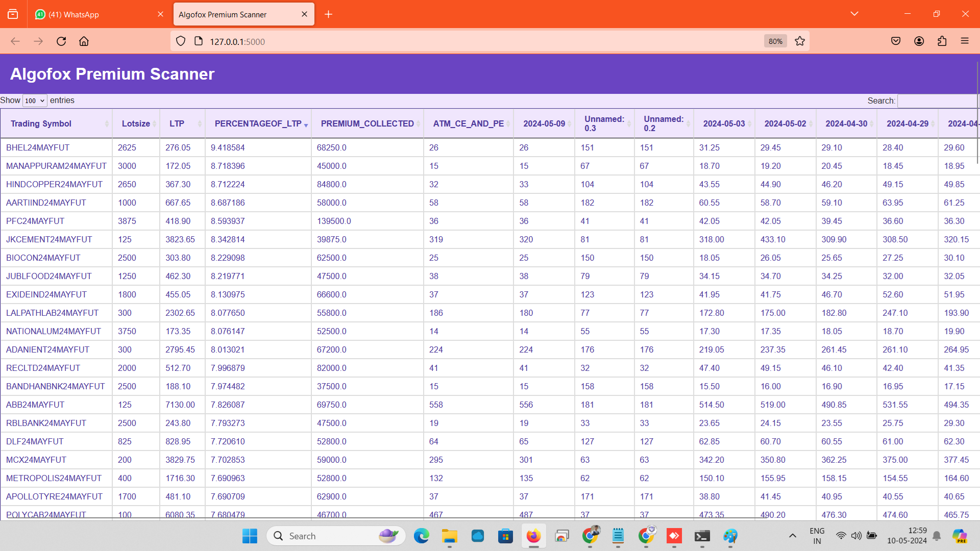980x551 pixels.
Task: Click the 80% zoom indicator
Action: click(775, 41)
